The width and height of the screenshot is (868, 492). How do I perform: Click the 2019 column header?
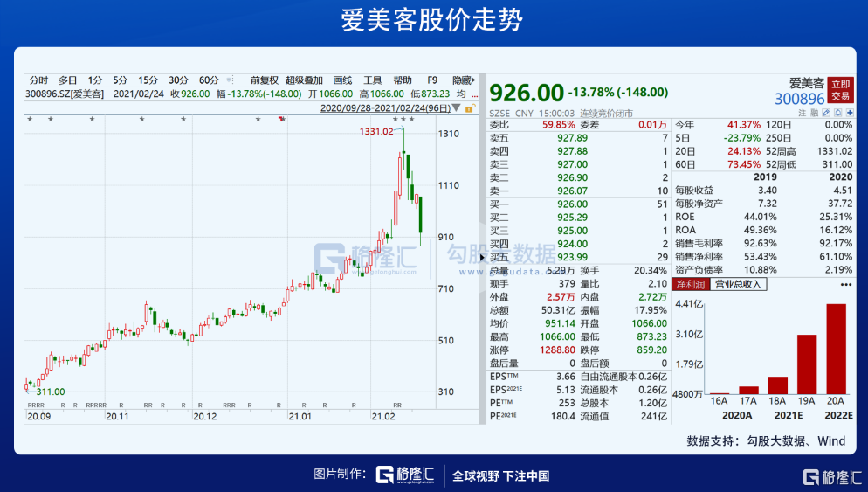coord(766,177)
